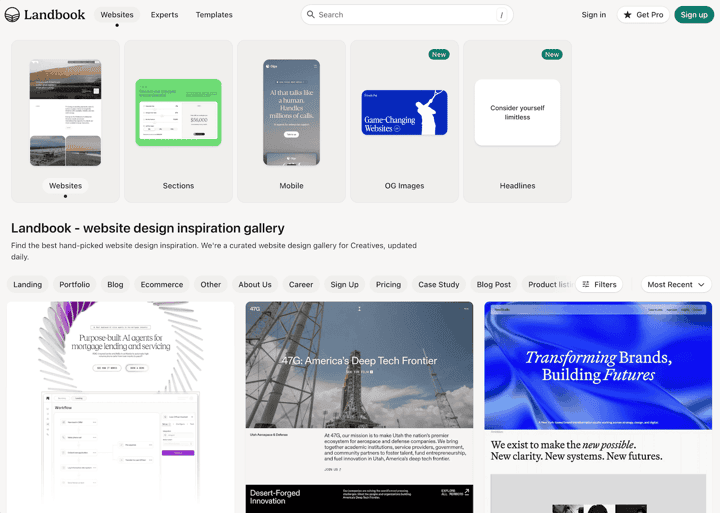Filter by the Blog Post tag

pyautogui.click(x=494, y=284)
